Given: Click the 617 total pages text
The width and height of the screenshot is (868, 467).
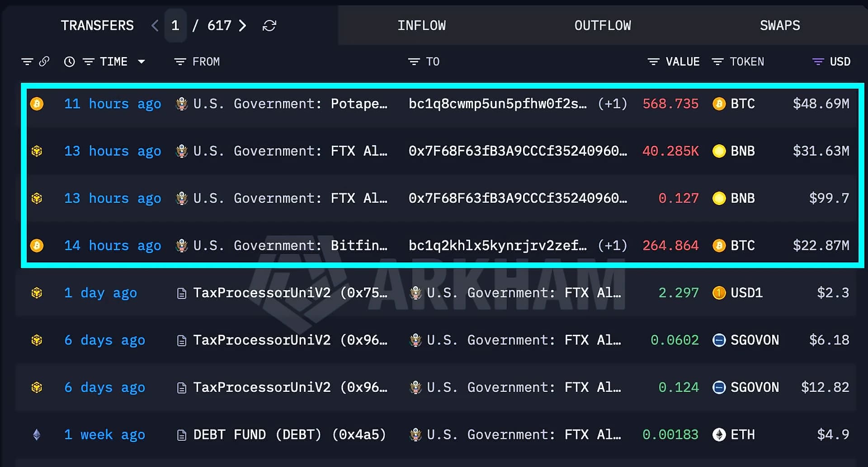Looking at the screenshot, I should click(219, 26).
